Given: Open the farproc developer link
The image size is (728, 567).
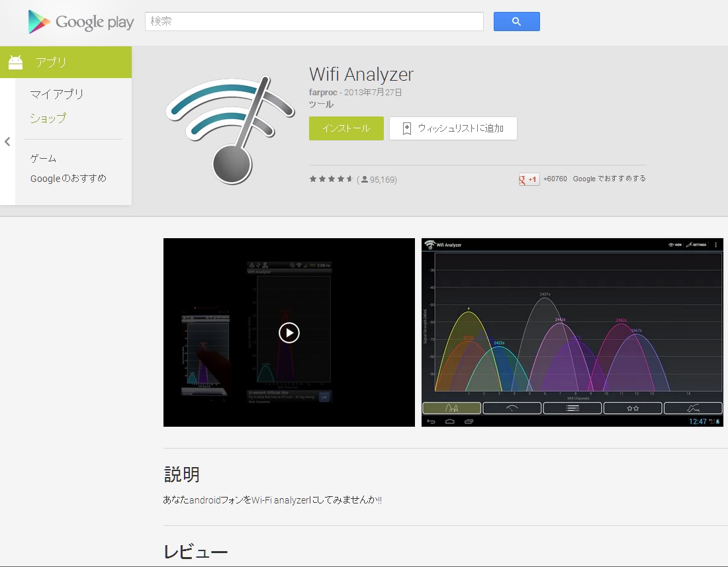Looking at the screenshot, I should coord(323,93).
